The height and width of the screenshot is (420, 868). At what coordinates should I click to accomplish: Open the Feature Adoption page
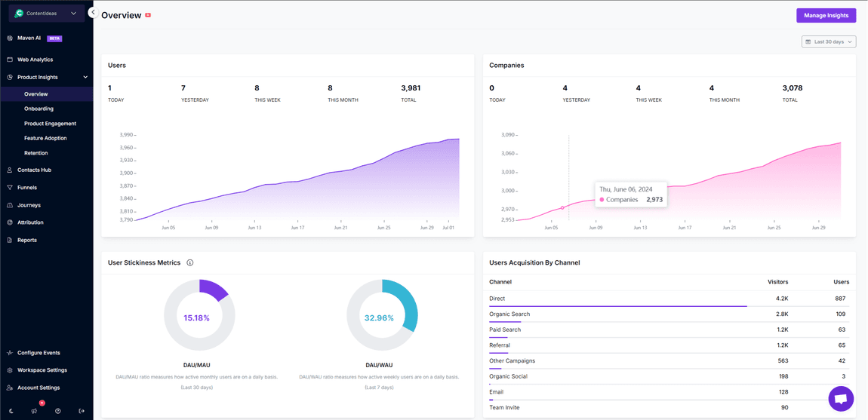(x=45, y=138)
